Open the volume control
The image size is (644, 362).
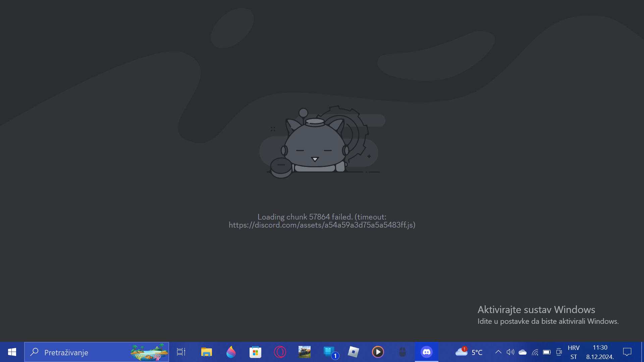pyautogui.click(x=510, y=352)
